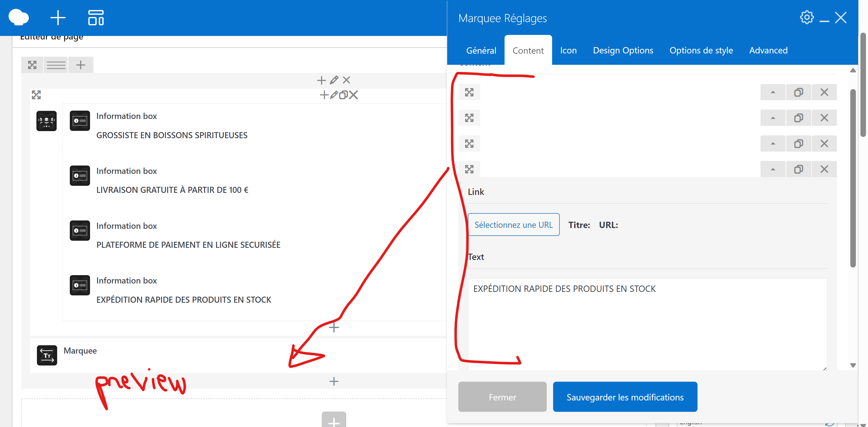Open the templates panel icon

tap(96, 17)
